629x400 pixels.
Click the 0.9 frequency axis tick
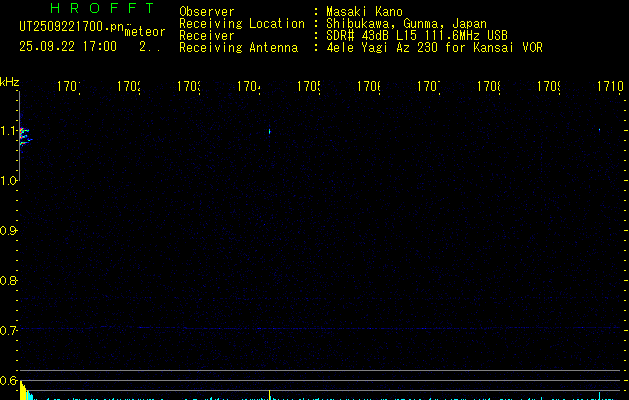(x=8, y=231)
